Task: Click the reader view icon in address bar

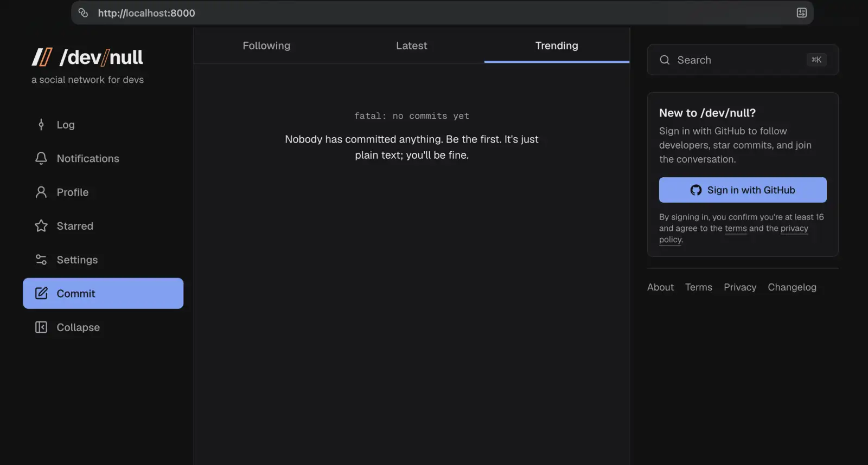Action: [802, 12]
